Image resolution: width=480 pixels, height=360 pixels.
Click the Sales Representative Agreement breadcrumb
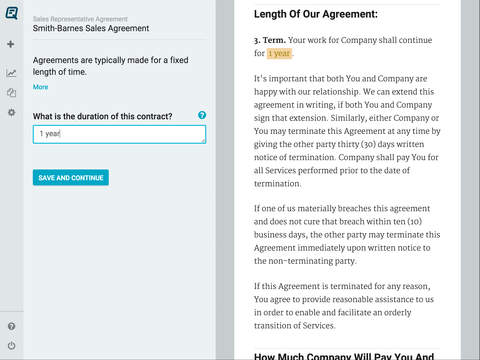tap(80, 19)
